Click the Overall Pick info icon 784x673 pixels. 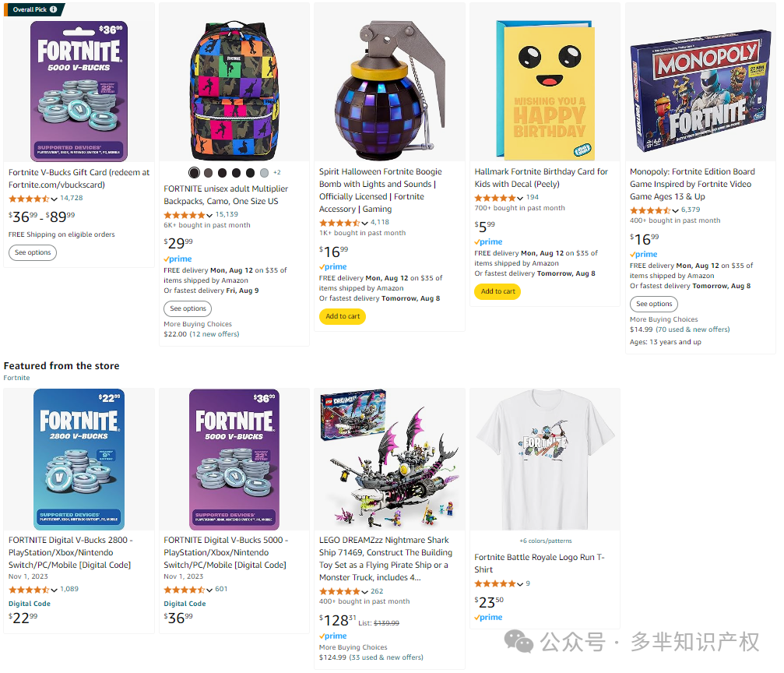(53, 9)
